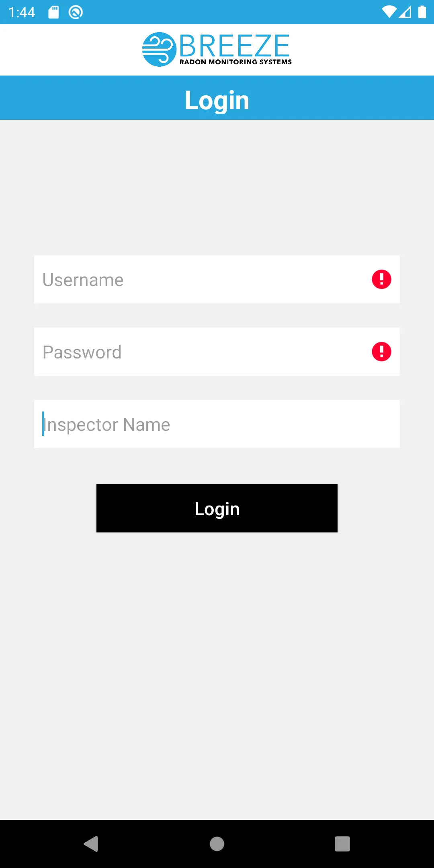This screenshot has height=868, width=434.
Task: Tap the white Login title heading
Action: [x=217, y=100]
